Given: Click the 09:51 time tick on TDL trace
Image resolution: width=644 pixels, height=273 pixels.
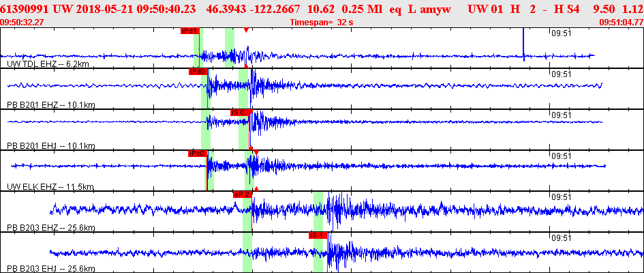Looking at the screenshot, I should [561, 33].
